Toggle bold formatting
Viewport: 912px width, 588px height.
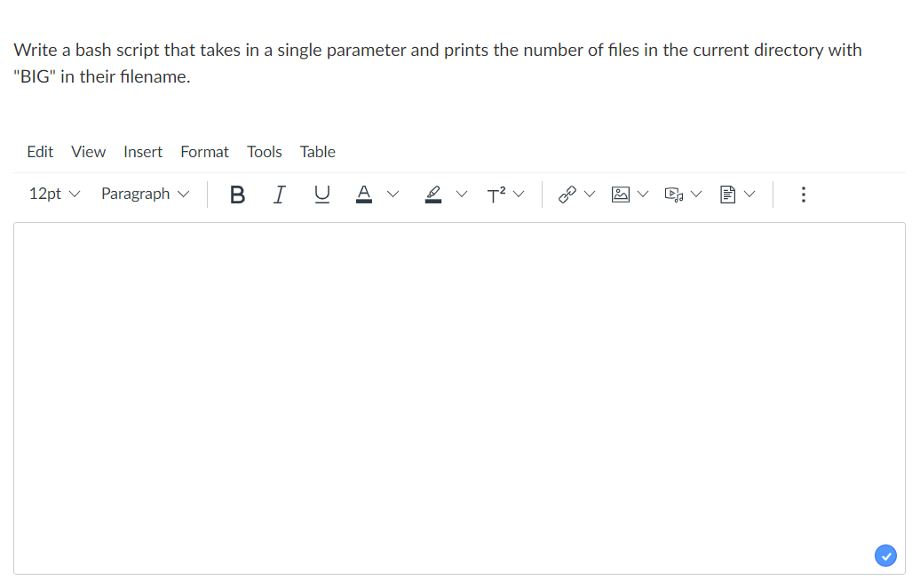click(x=236, y=194)
